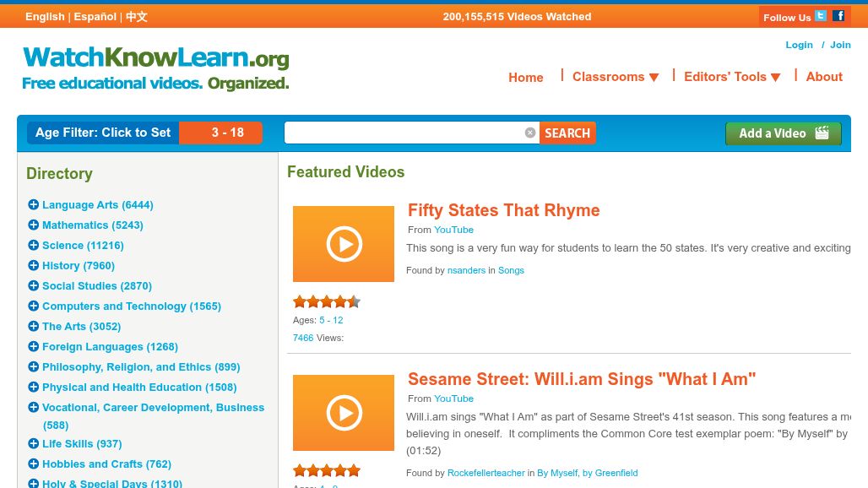Viewport: 868px width, 488px height.
Task: Play the Sesame Street Will.i.am video thumbnail
Action: pyautogui.click(x=344, y=413)
